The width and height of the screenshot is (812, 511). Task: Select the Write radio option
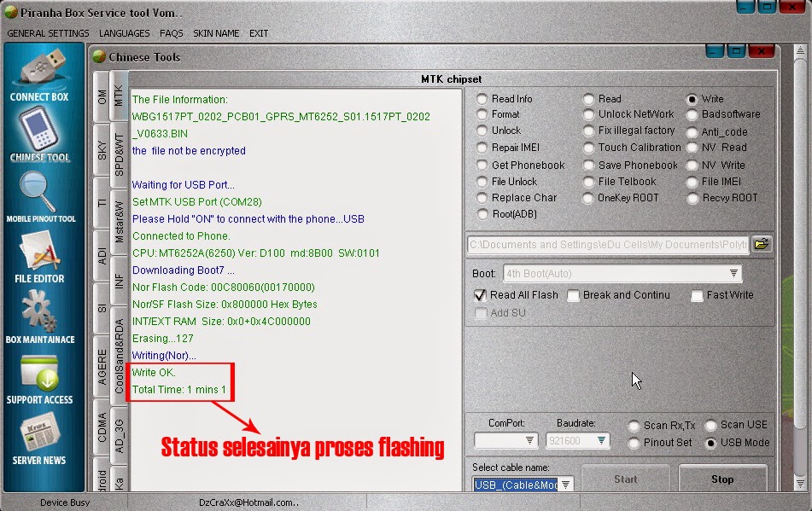click(x=692, y=99)
